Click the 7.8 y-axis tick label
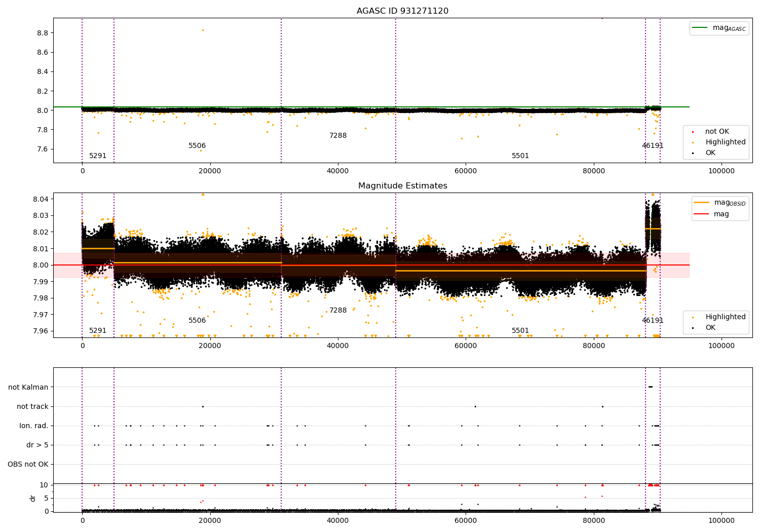760x532 pixels. click(43, 130)
